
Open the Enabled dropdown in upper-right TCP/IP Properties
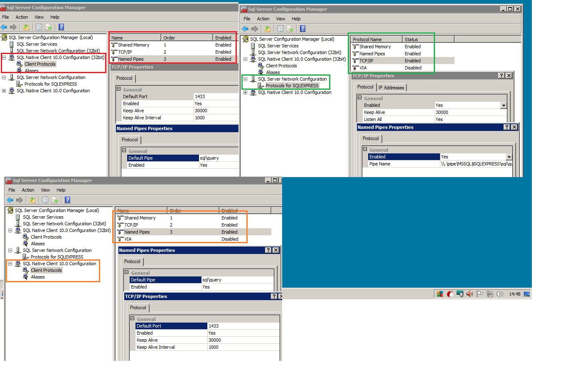504,106
